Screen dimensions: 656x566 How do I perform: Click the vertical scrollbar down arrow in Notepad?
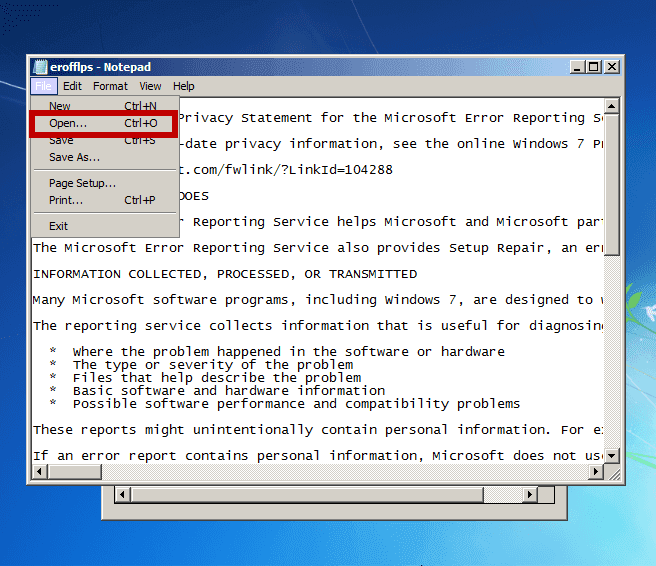[x=612, y=456]
